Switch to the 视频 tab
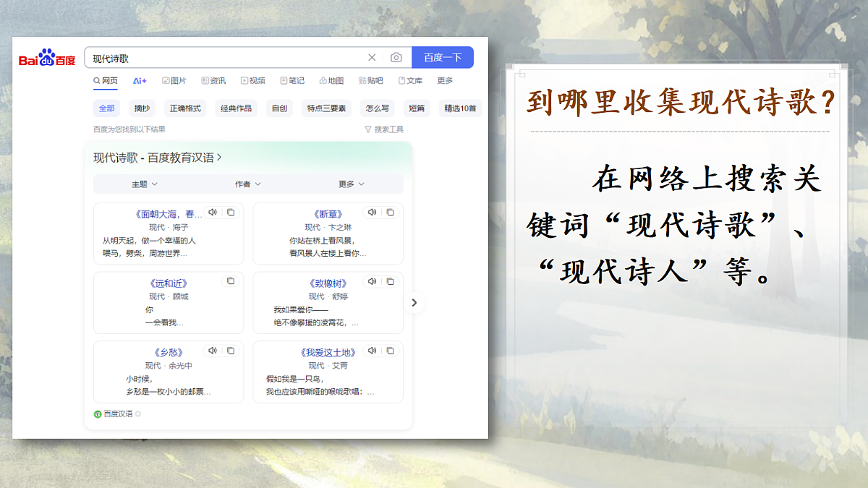Image resolution: width=868 pixels, height=488 pixels. coord(252,80)
